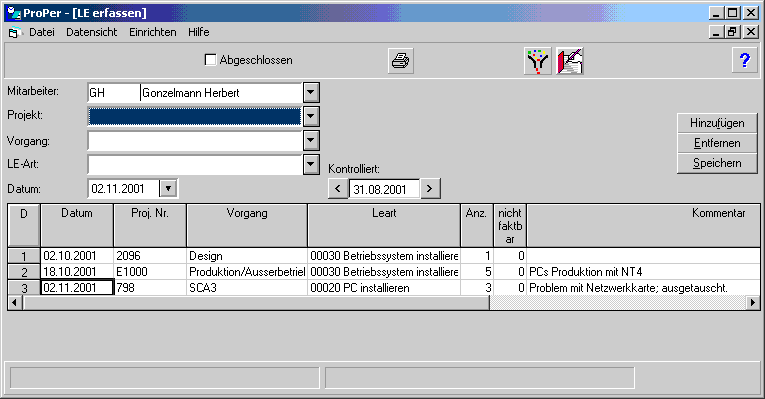Open the Datum date picker arrow
765x399 pixels.
(168, 188)
